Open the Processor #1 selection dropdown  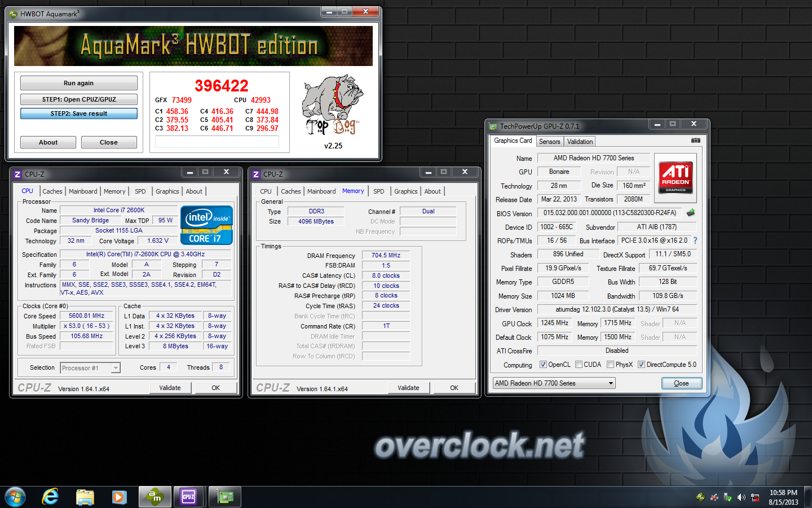(x=90, y=368)
